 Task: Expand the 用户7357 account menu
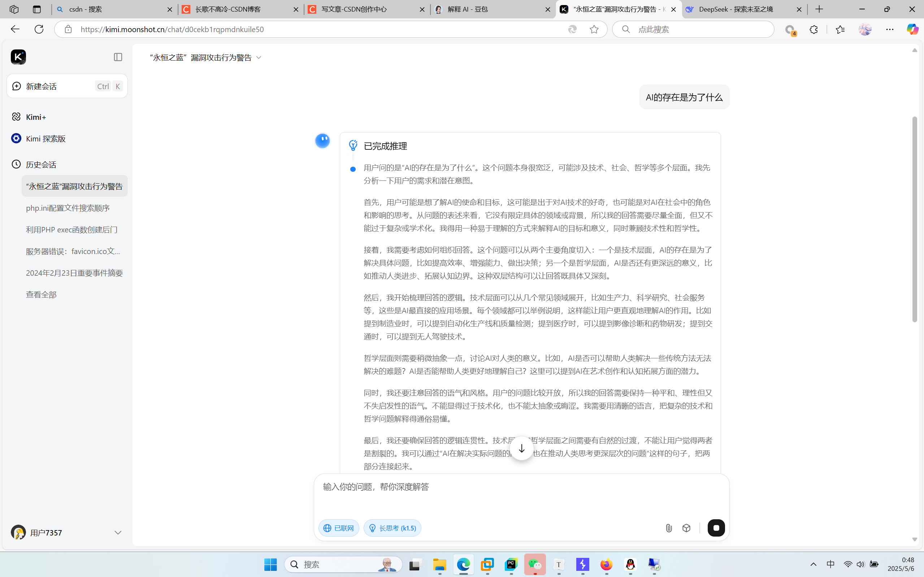point(118,532)
